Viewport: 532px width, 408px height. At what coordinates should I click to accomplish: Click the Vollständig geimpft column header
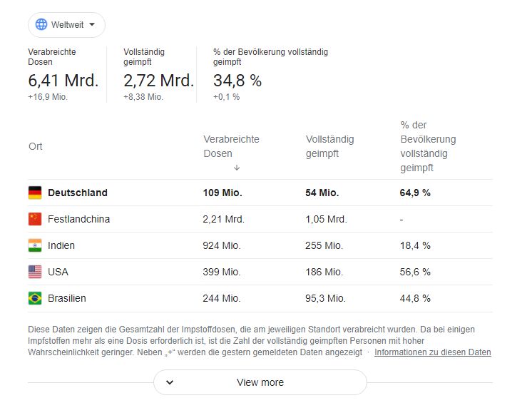tap(329, 146)
